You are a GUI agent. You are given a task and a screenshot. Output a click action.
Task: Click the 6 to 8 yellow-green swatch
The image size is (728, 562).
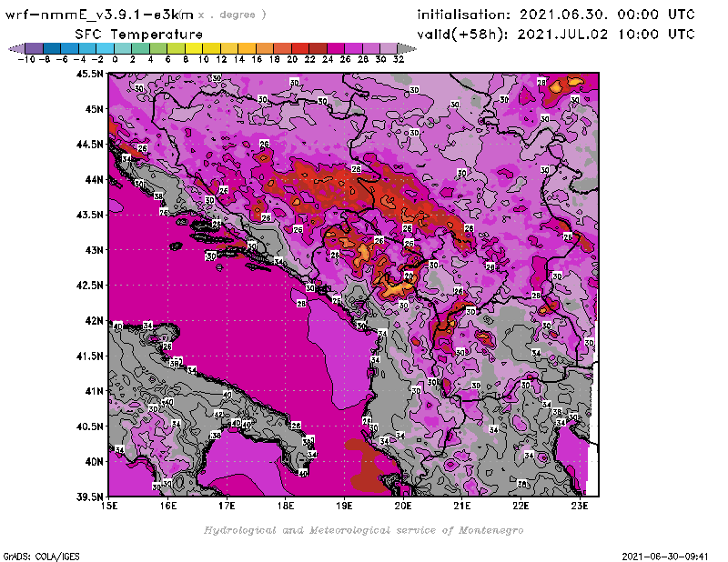[x=176, y=48]
